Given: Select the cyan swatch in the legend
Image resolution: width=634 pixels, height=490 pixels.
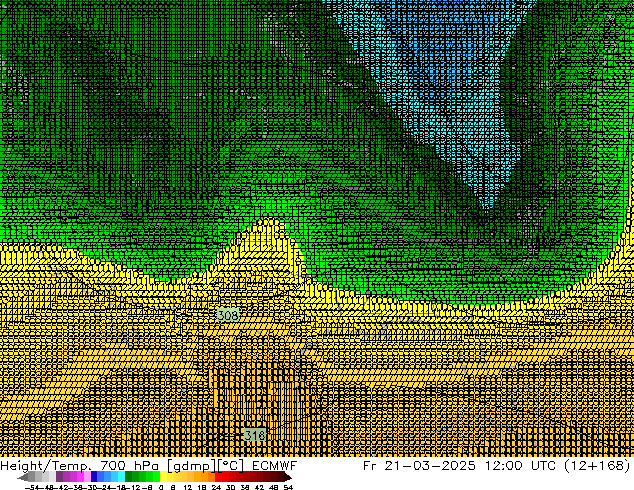Looking at the screenshot, I should (118, 477).
